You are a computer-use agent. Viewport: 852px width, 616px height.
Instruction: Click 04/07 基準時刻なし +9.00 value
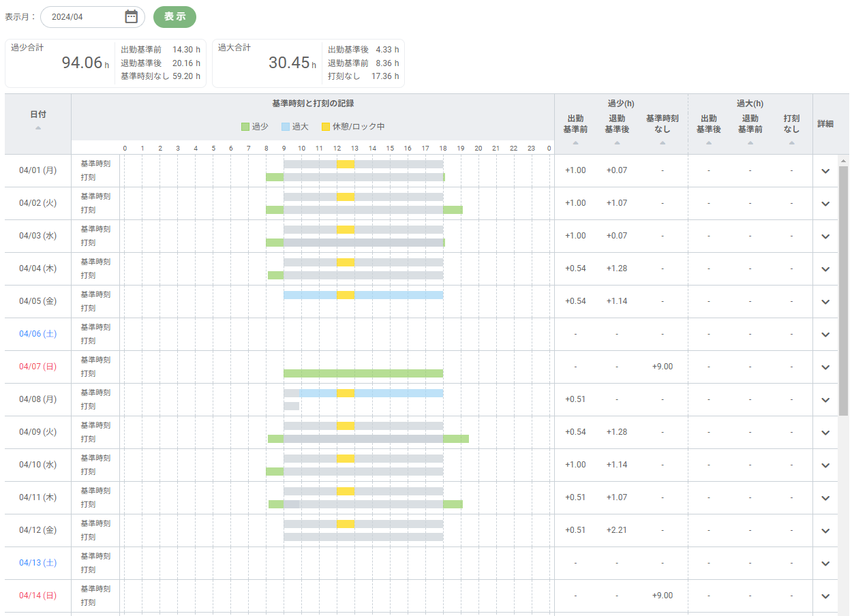(x=662, y=367)
